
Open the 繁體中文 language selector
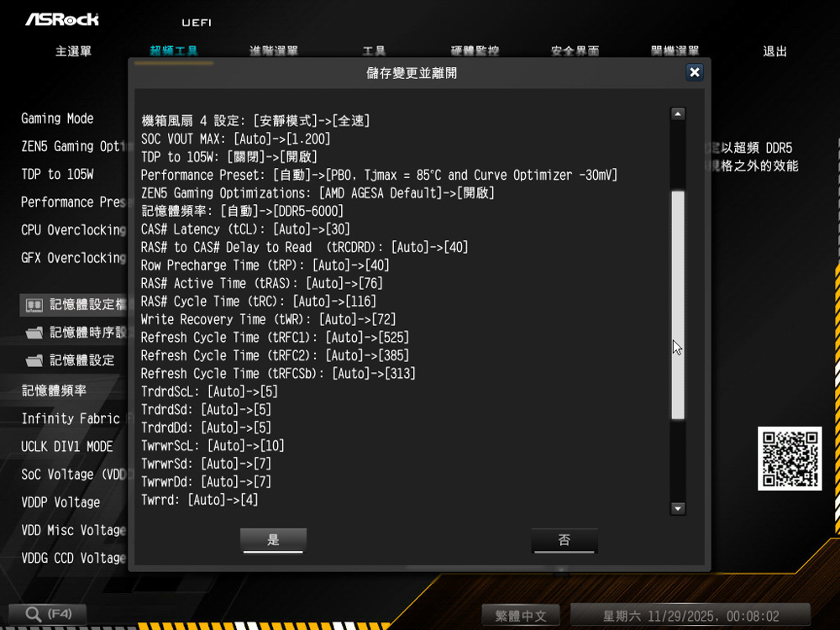pyautogui.click(x=521, y=616)
